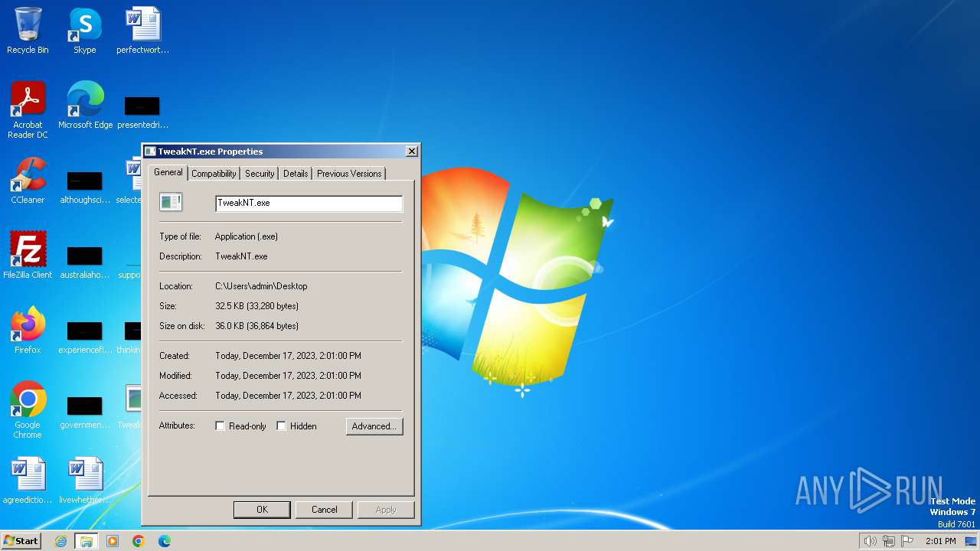Launch Firefox from the desktop
The width and height of the screenshot is (980, 551).
28,330
